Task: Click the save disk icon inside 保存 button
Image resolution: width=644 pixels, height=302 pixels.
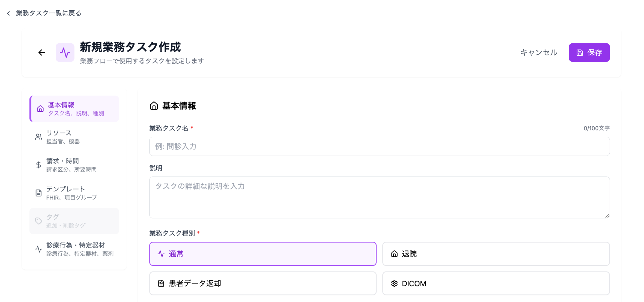Action: (x=580, y=52)
